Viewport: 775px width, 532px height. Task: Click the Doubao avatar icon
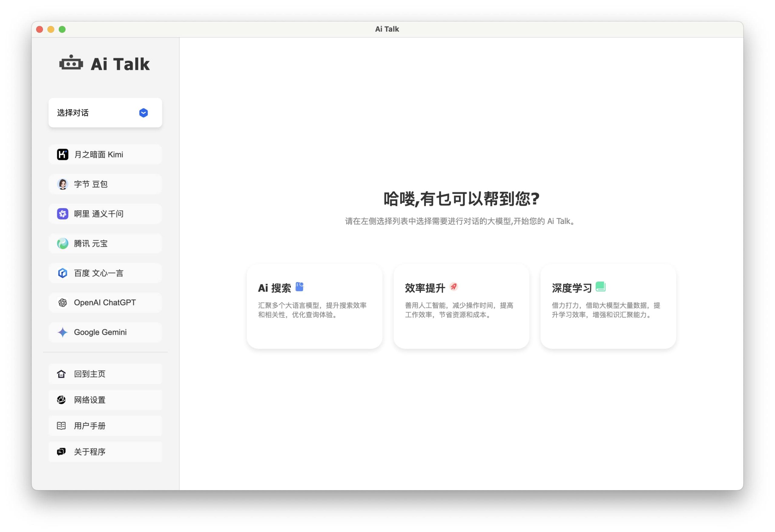pos(62,184)
